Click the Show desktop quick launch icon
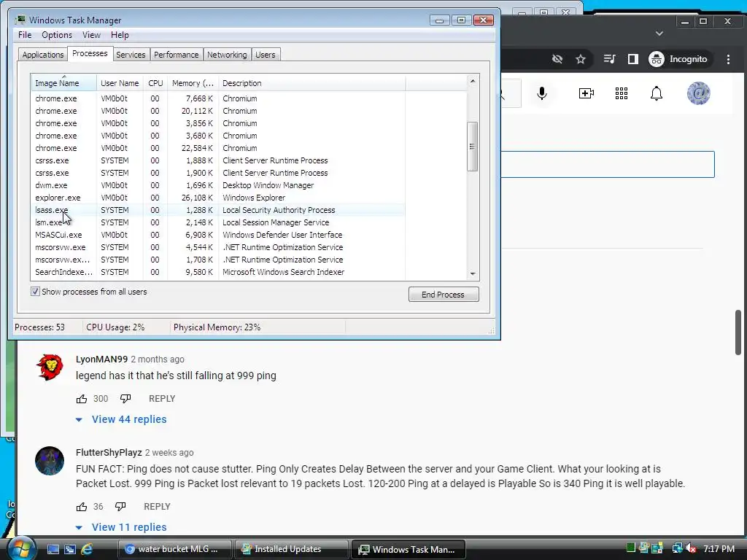 pos(53,549)
